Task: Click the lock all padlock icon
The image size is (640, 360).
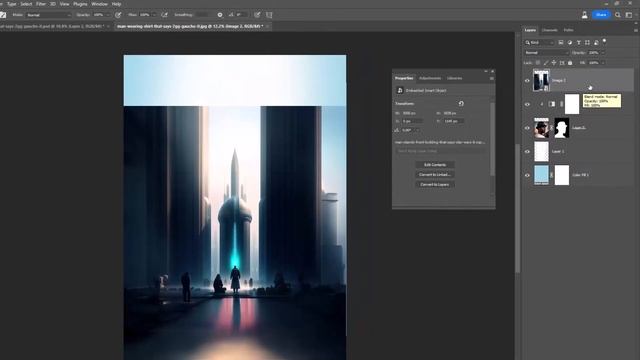Action: point(570,63)
